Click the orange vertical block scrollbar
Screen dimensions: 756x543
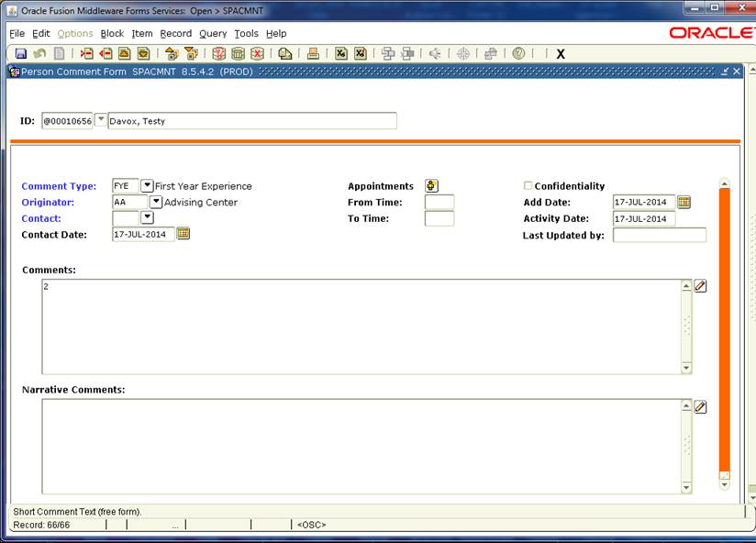tap(724, 330)
